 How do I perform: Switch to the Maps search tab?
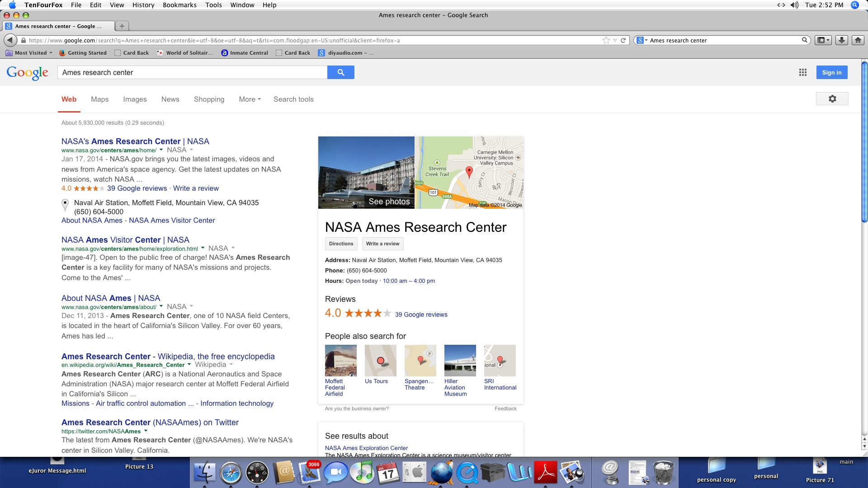(99, 99)
